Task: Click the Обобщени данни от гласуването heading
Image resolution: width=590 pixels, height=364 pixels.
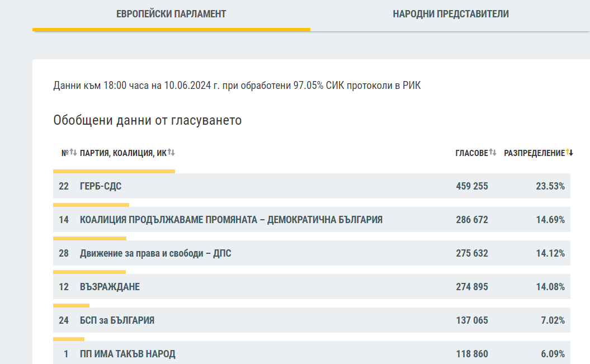Action: 148,120
